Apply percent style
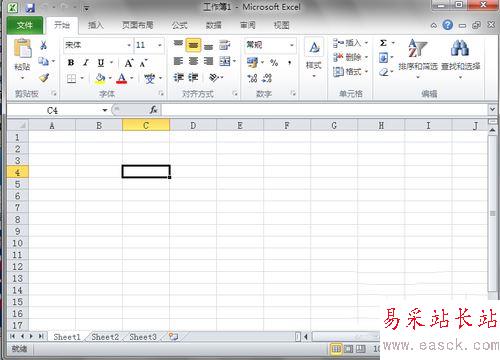 pos(274,62)
